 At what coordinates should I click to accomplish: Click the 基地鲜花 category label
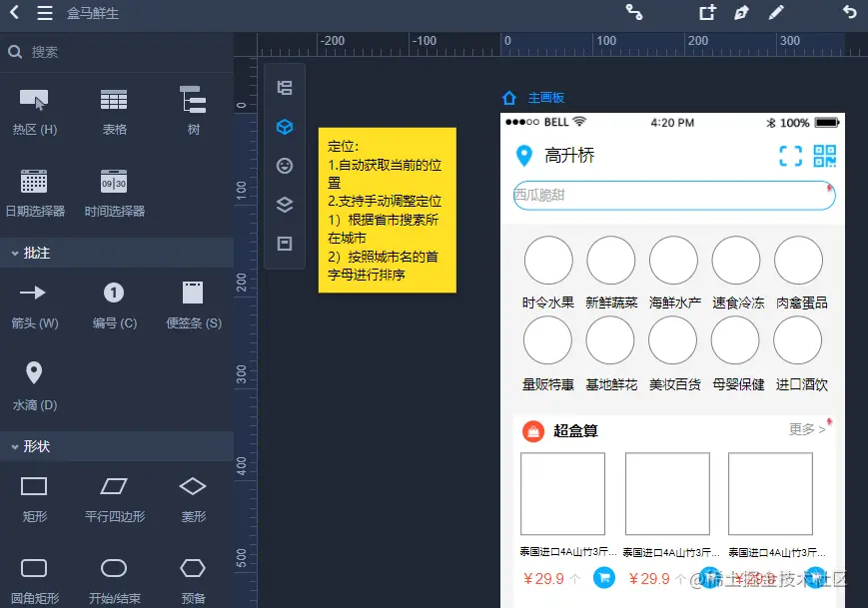(611, 384)
